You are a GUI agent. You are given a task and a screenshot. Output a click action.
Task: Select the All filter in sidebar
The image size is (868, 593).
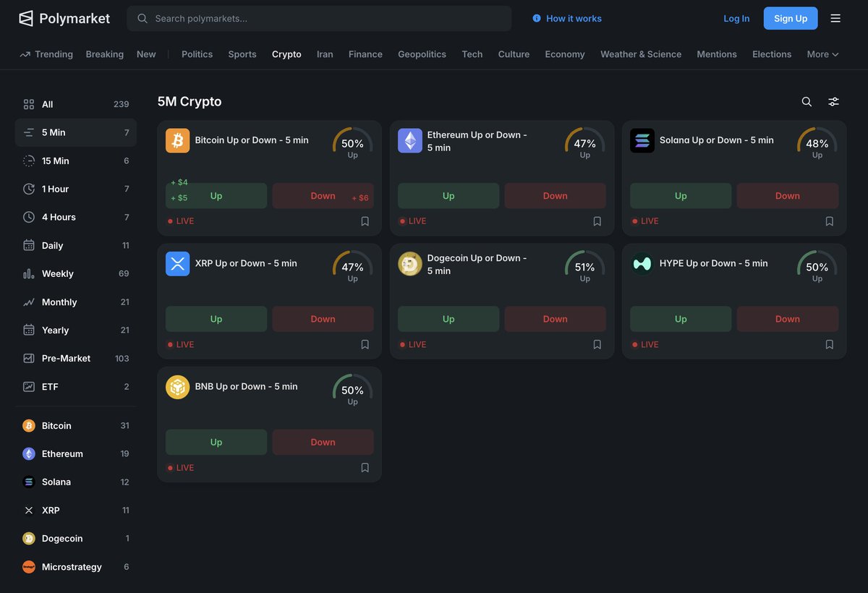tap(76, 104)
